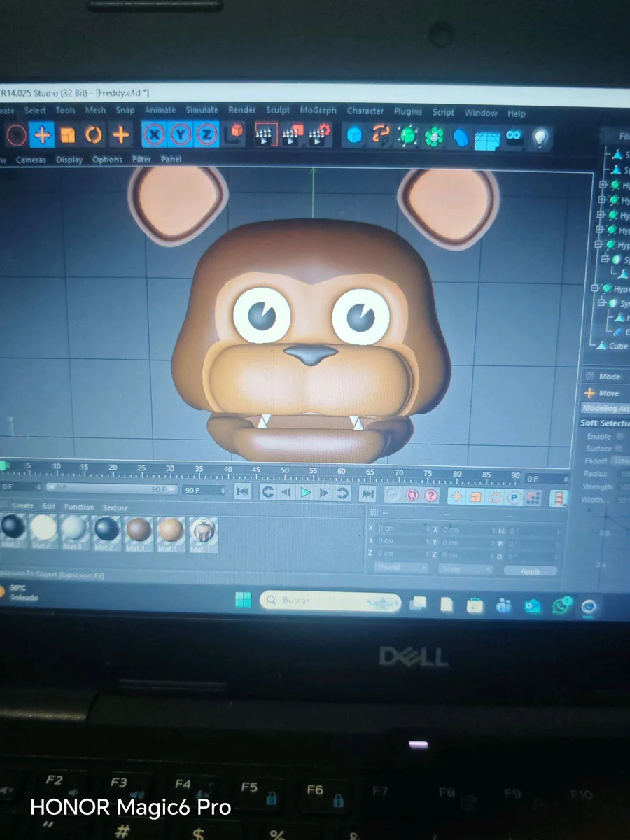Render the active view
The height and width of the screenshot is (840, 630).
pyautogui.click(x=265, y=134)
